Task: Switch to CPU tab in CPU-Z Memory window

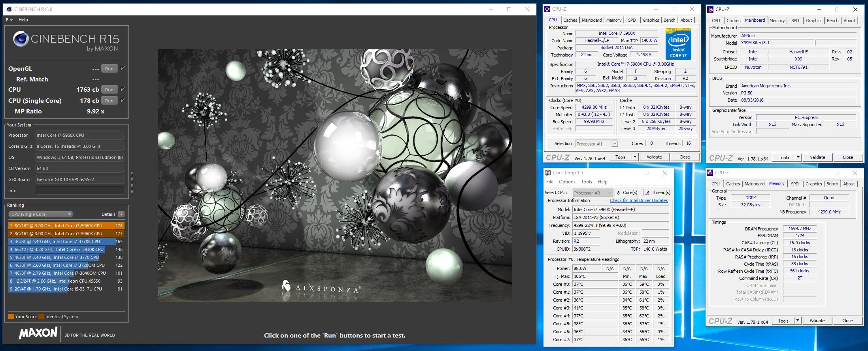Action: [x=715, y=184]
